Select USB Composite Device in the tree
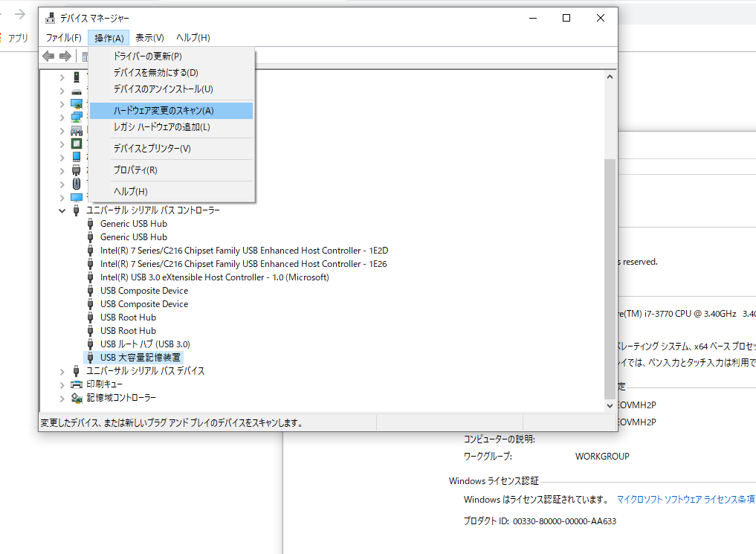 point(143,290)
